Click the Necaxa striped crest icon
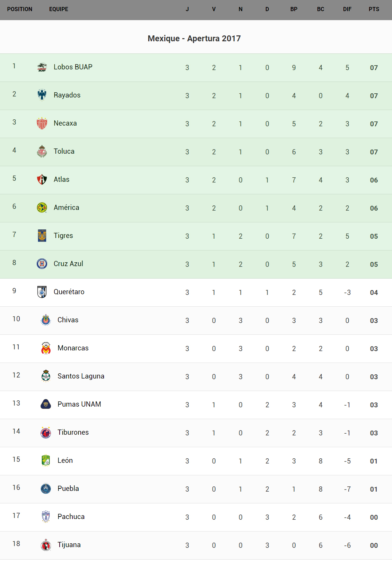The height and width of the screenshot is (561, 392). 42,123
